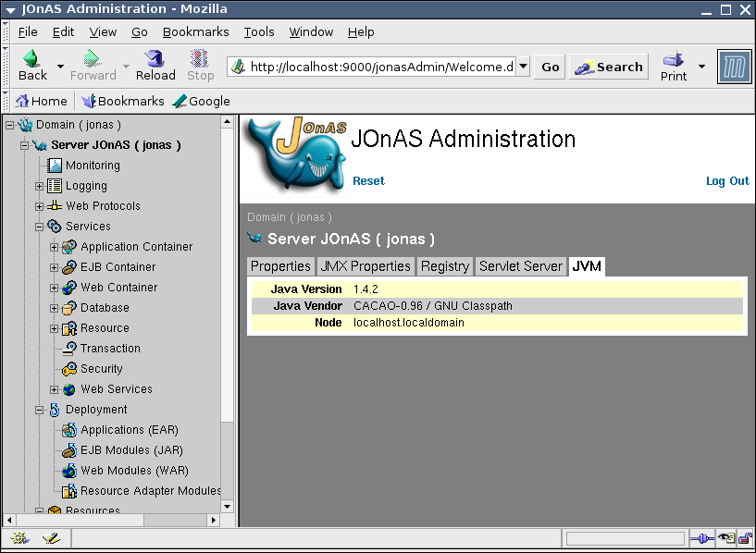Open the URL history dropdown arrow
The height and width of the screenshot is (553, 756).
coord(523,67)
